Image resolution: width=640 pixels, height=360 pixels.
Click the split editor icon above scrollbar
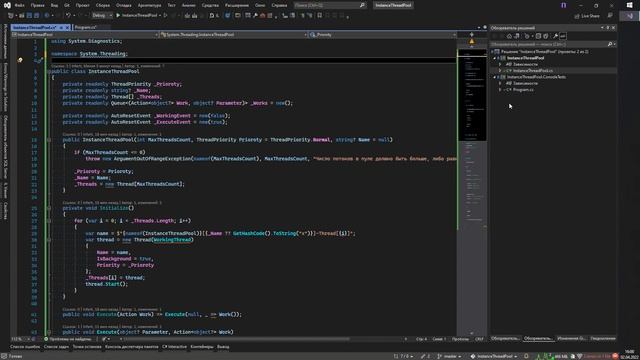pos(472,35)
